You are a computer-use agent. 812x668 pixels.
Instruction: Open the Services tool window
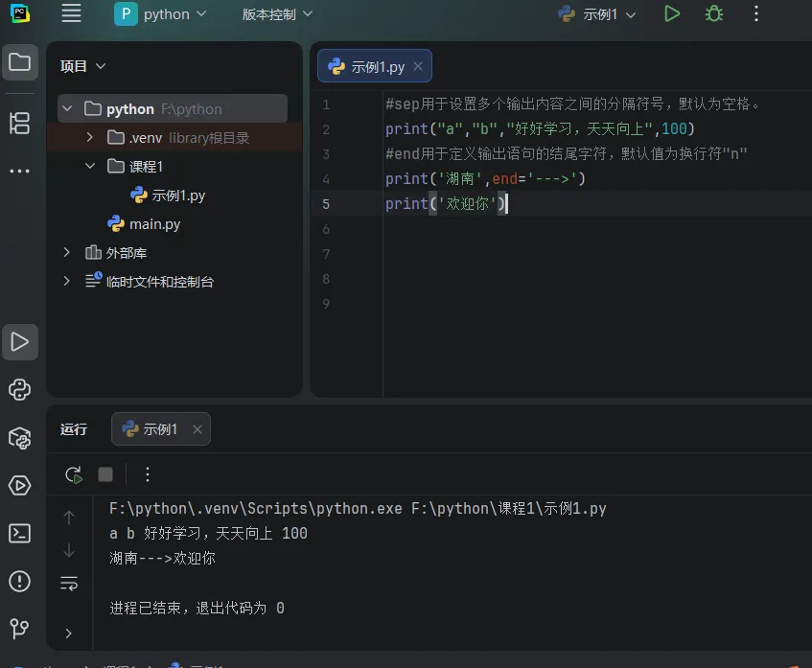tap(20, 485)
